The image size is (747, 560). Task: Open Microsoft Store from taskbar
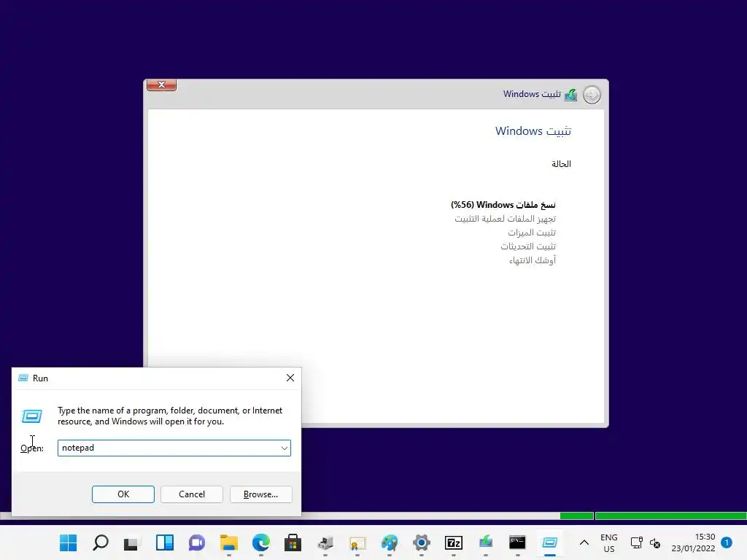(293, 542)
